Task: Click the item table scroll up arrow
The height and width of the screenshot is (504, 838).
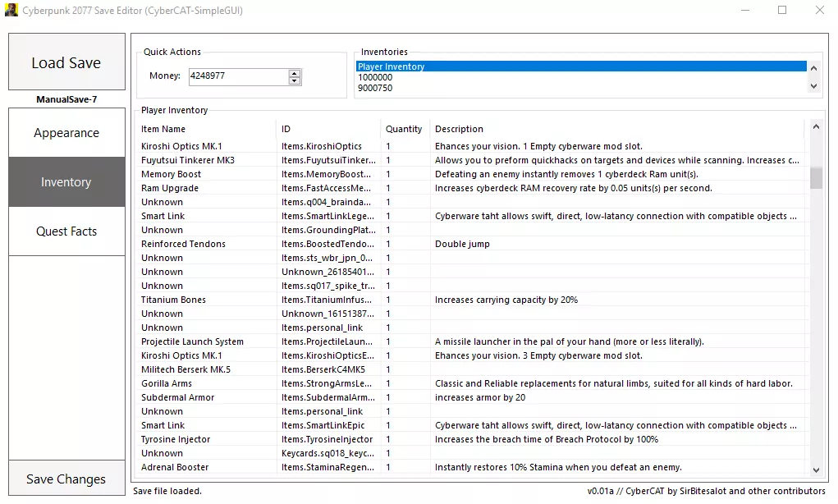Action: coord(816,126)
